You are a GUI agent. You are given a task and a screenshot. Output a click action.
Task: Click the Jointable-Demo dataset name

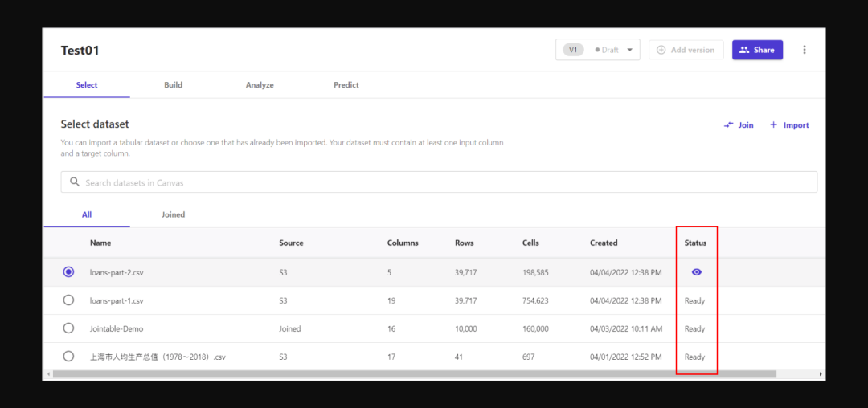point(117,329)
